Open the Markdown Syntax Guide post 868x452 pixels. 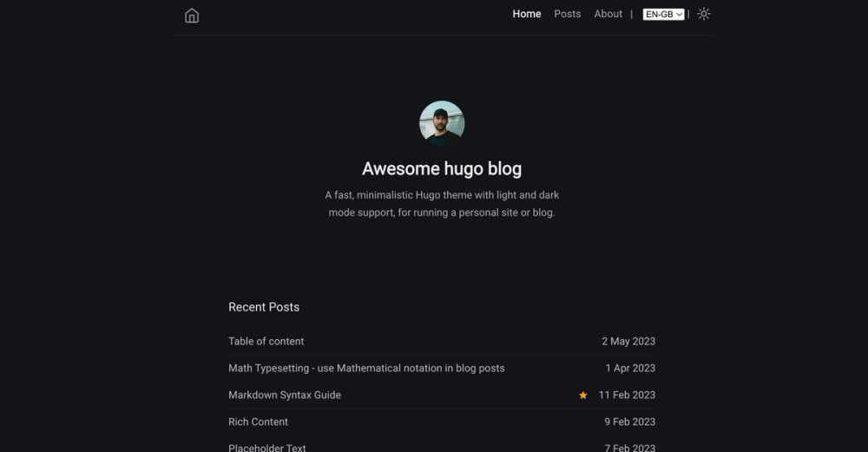pos(285,395)
